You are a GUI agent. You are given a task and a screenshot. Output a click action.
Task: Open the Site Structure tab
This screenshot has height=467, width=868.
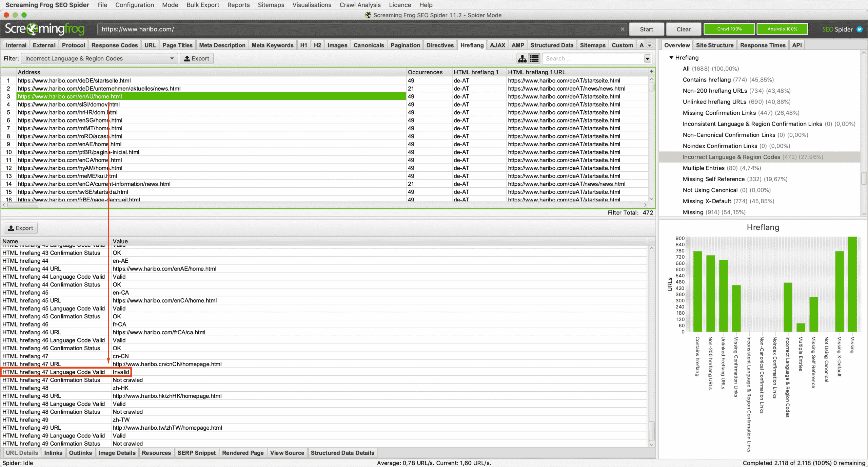(x=714, y=45)
